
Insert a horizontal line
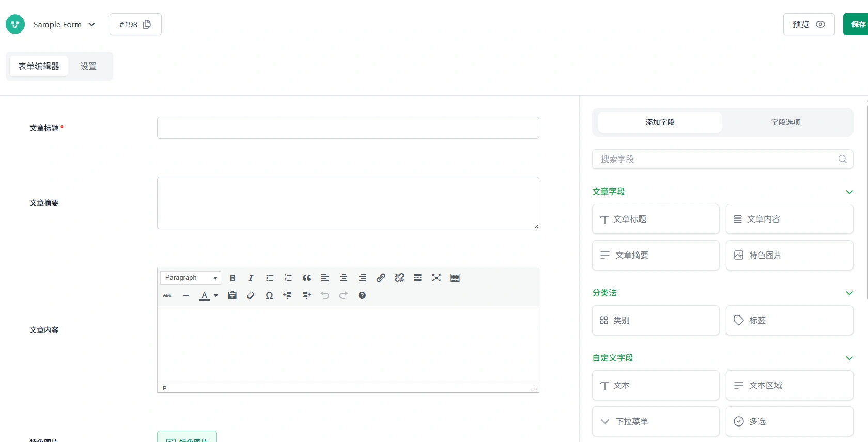click(x=186, y=295)
